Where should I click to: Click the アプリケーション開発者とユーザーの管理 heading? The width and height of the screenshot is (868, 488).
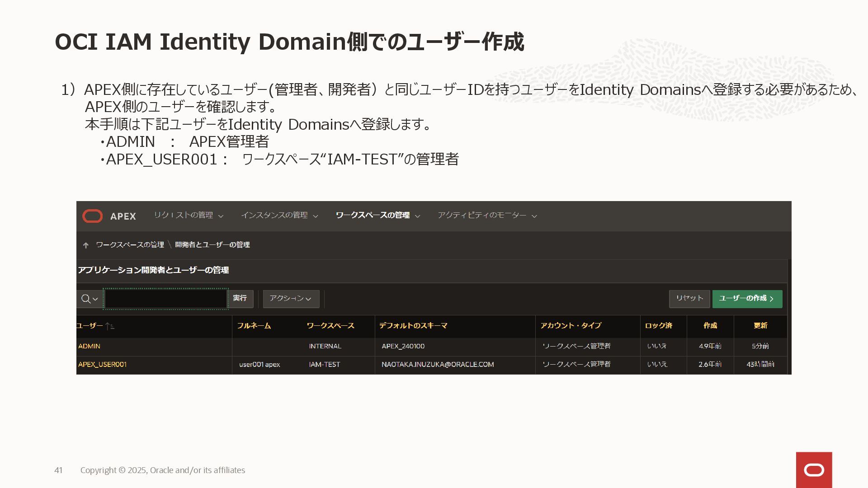[153, 270]
